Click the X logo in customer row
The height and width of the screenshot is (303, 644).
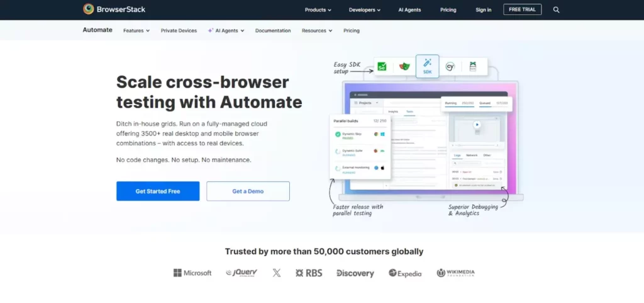[277, 273]
